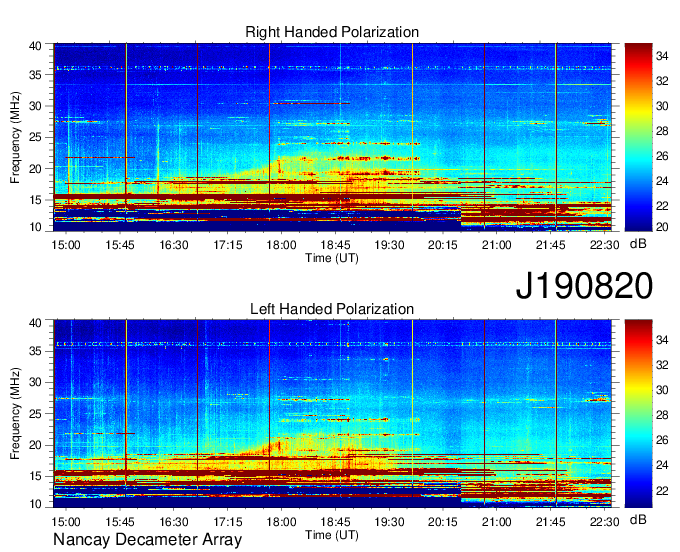Click the 40 MHz tick on right-handed frequency axis

pyautogui.click(x=35, y=46)
